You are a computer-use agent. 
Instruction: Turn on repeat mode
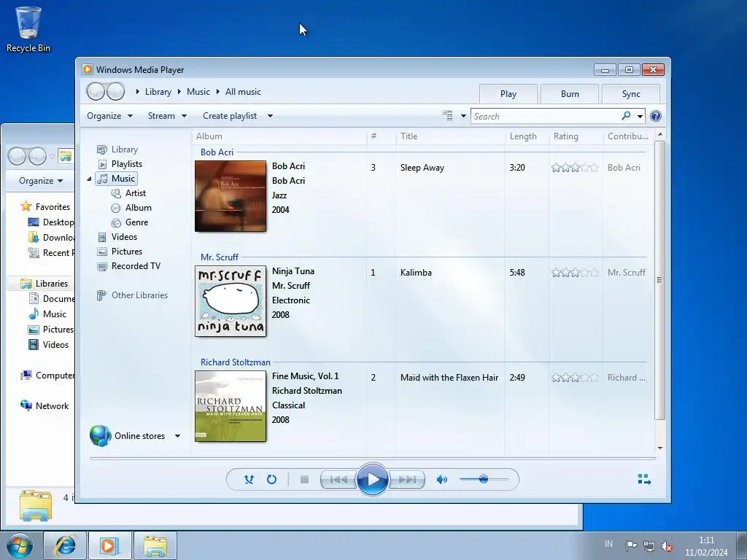[271, 480]
